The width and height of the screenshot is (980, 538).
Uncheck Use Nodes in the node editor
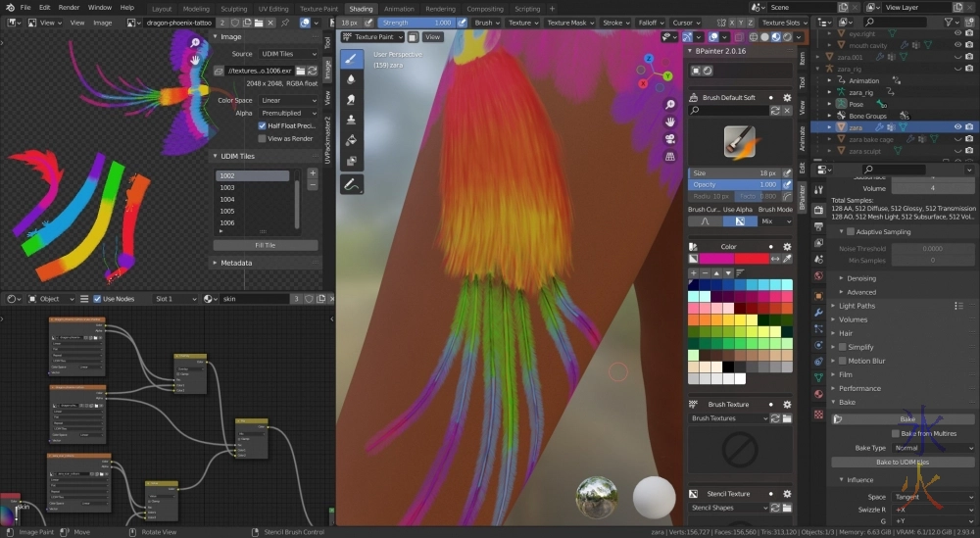tap(97, 299)
